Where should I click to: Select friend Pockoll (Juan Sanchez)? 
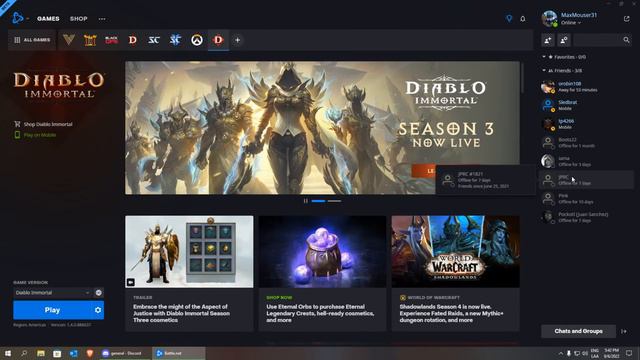587,217
